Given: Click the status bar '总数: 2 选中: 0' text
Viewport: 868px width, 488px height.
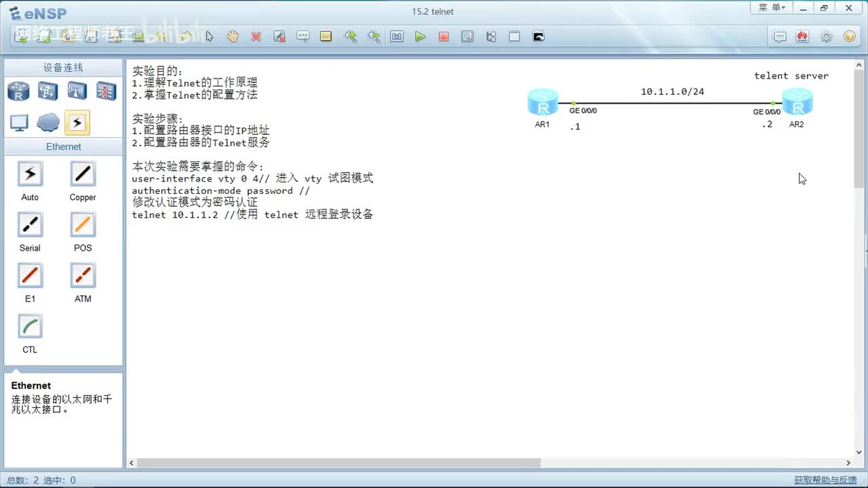Looking at the screenshot, I should coord(41,480).
